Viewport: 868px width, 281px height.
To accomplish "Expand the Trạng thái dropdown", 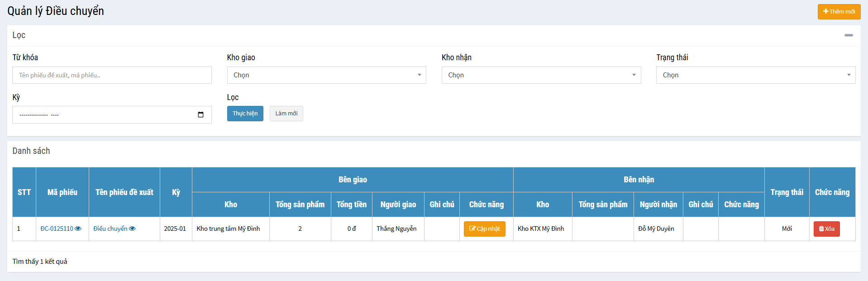I will pyautogui.click(x=755, y=75).
